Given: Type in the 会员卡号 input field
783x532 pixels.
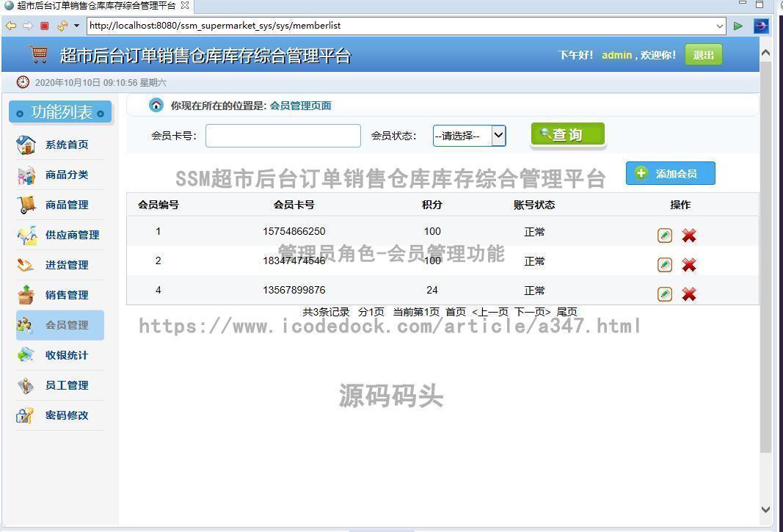Looking at the screenshot, I should 282,136.
